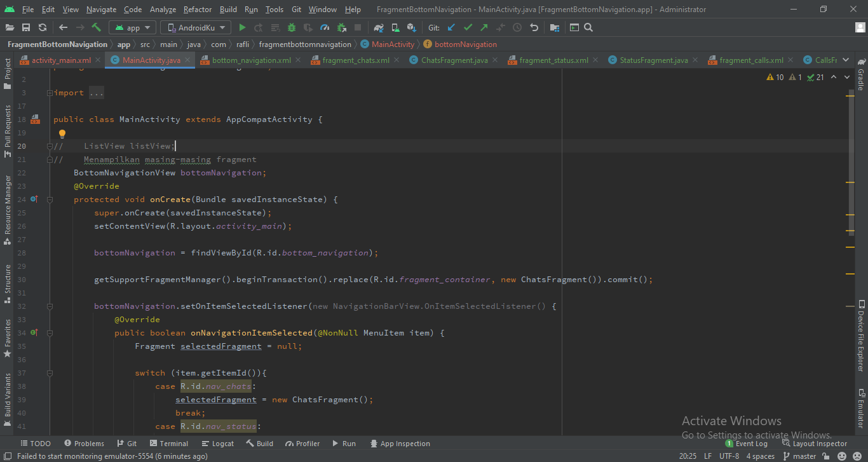Sync project with Gradle files icon
Image resolution: width=868 pixels, height=462 pixels.
pos(379,27)
